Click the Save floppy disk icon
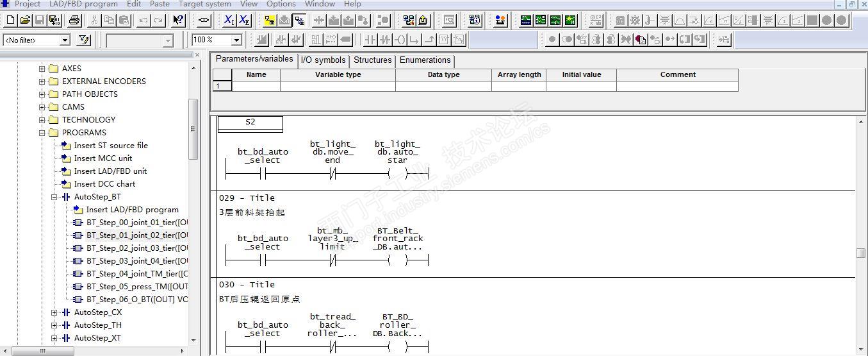 pos(40,21)
